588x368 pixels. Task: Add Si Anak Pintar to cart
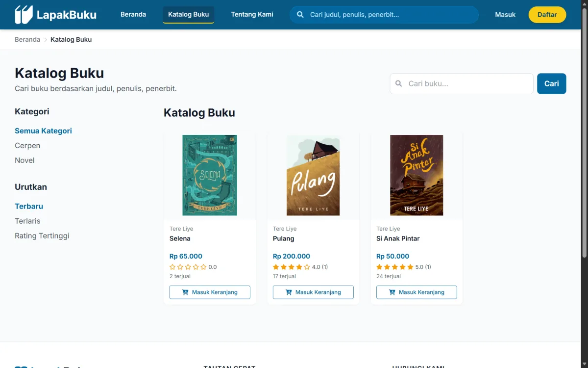416,292
